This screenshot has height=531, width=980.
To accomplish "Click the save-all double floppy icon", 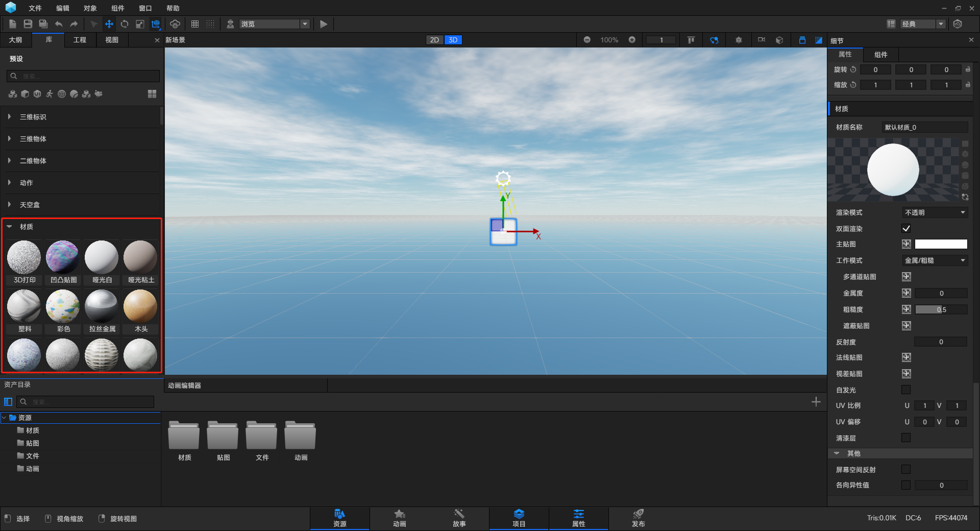I will coord(43,24).
